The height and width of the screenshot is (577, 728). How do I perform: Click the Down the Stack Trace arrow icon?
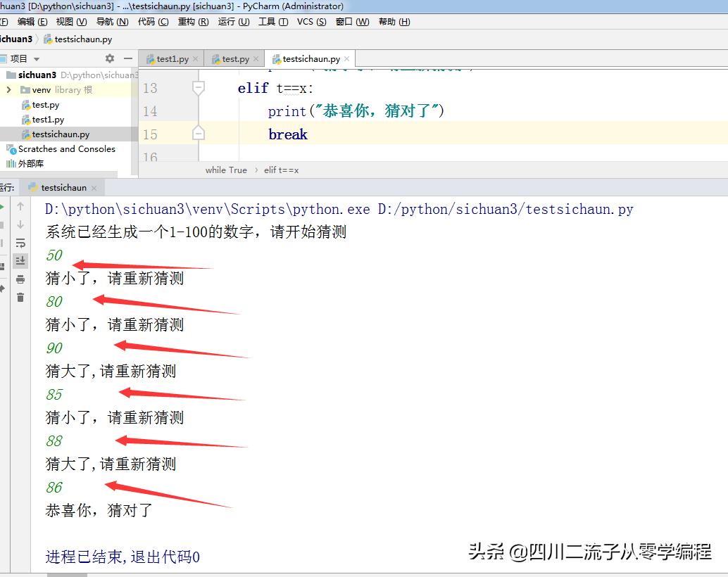[20, 224]
